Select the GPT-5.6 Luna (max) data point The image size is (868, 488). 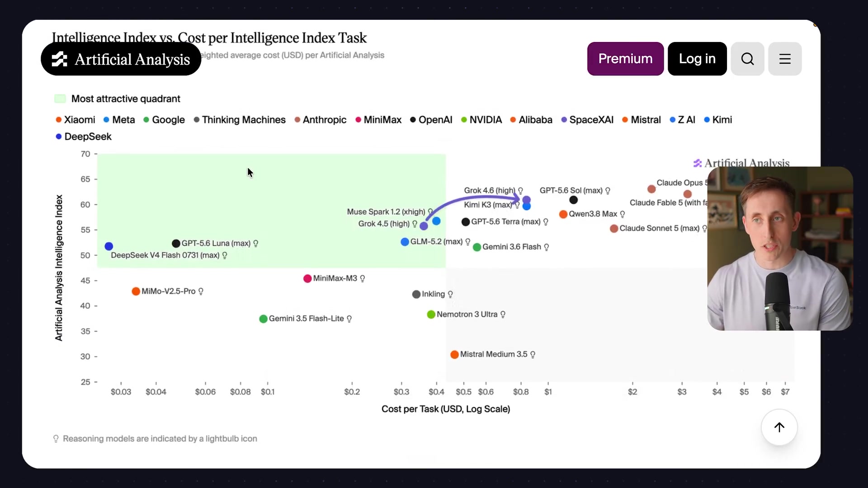coord(176,244)
